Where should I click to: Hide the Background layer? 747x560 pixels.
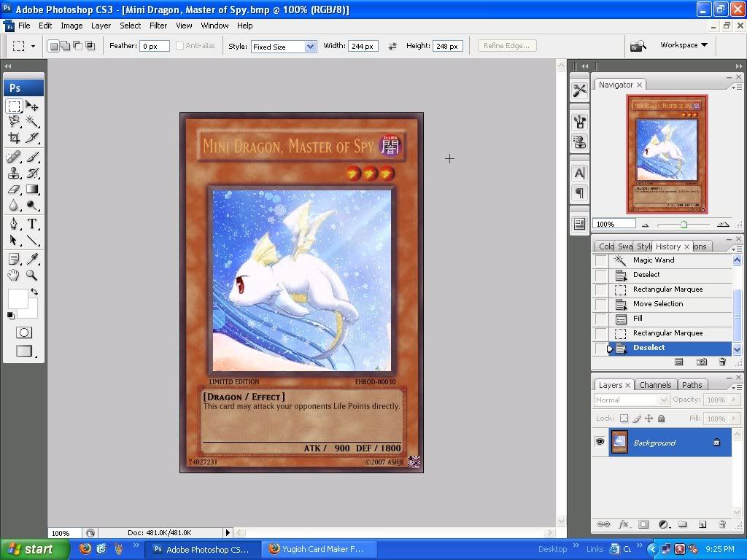600,442
